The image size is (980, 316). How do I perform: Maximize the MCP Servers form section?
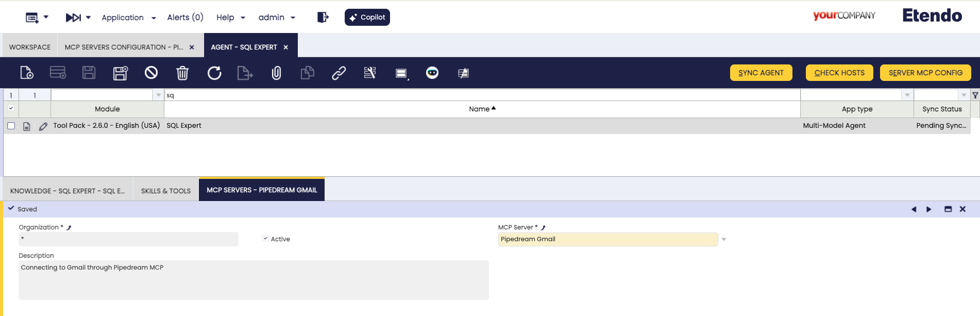tap(948, 209)
